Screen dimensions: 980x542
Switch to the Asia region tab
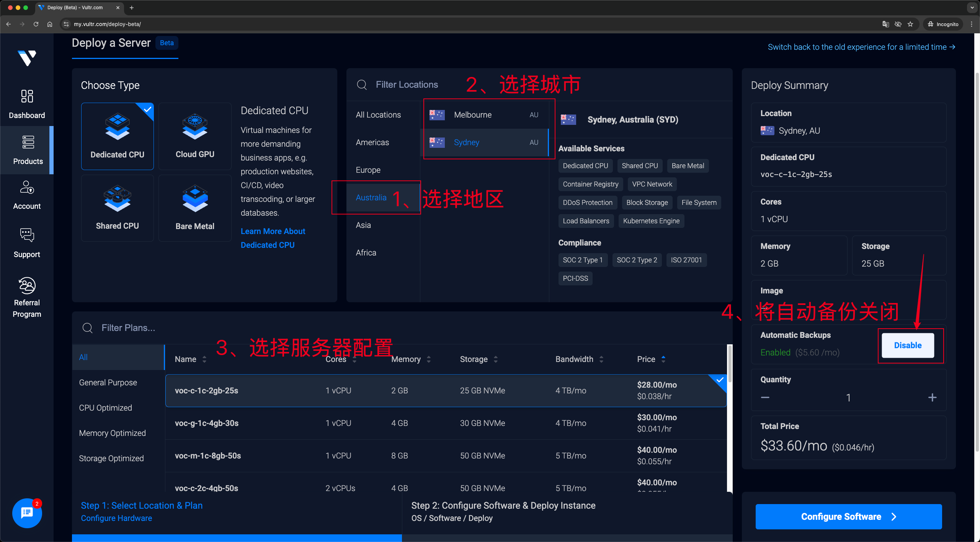(x=363, y=225)
